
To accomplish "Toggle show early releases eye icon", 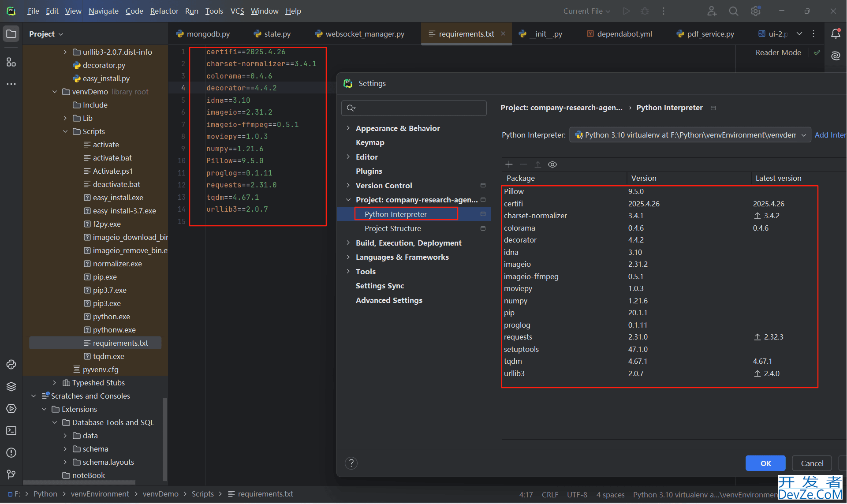I will pos(552,164).
